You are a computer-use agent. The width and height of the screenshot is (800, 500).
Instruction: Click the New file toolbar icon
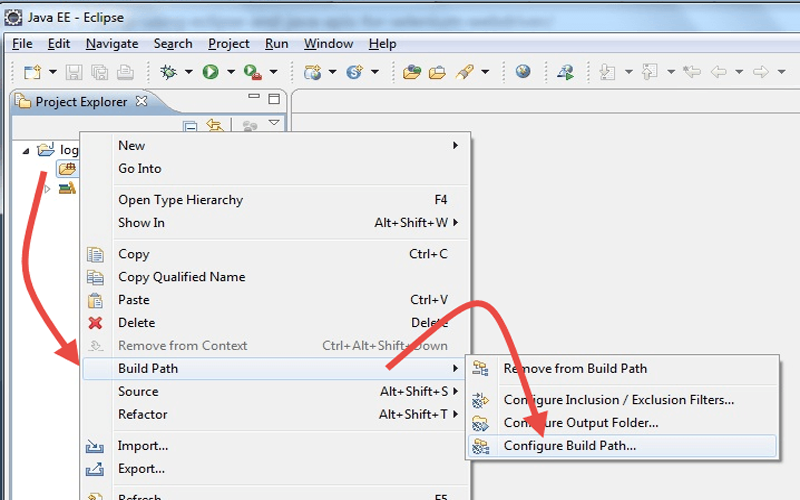[x=33, y=72]
